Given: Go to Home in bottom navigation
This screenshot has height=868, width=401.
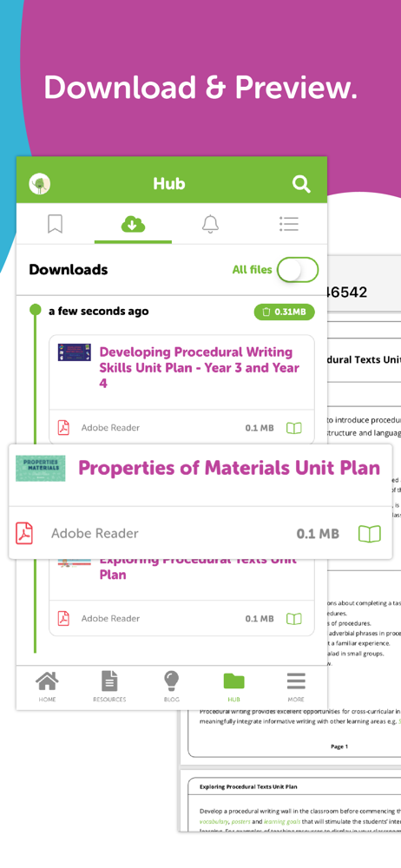Looking at the screenshot, I should click(47, 687).
